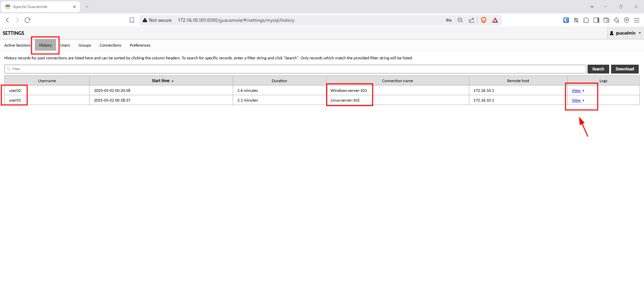This screenshot has height=290, width=644.
Task: Click remote host in user01 row
Action: [x=484, y=100]
